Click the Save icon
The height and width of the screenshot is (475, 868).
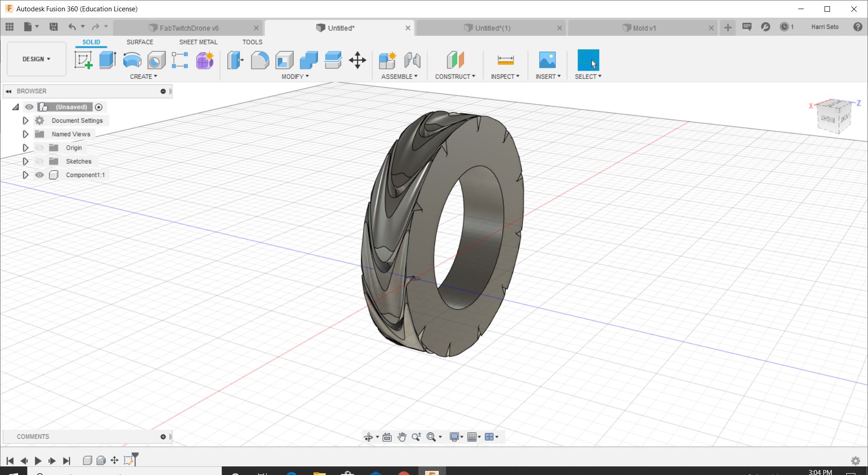pyautogui.click(x=53, y=27)
